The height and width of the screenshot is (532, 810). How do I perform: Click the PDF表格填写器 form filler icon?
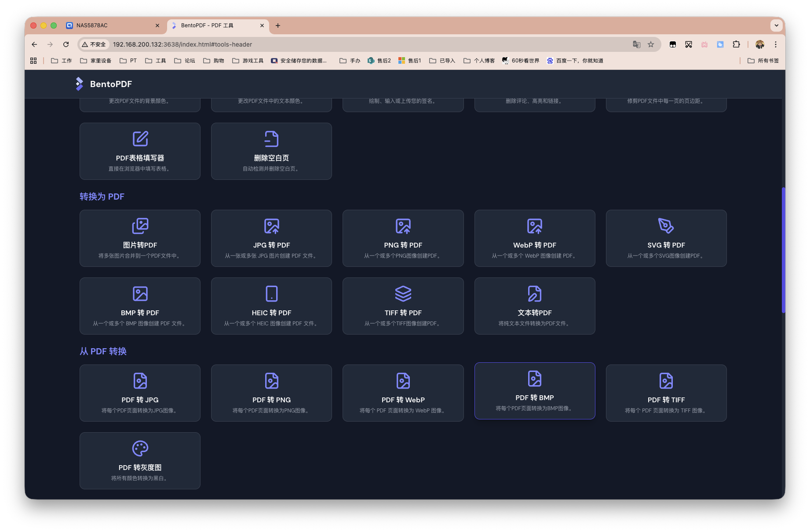140,139
